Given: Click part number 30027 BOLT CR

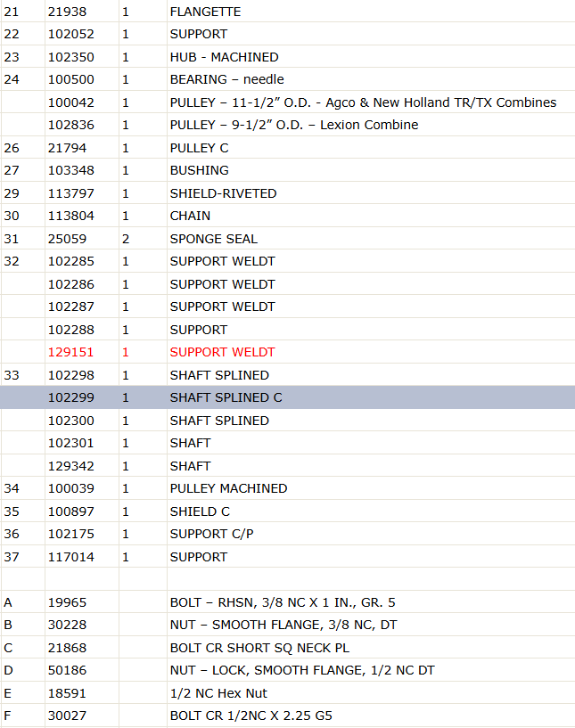Looking at the screenshot, I should (67, 716).
